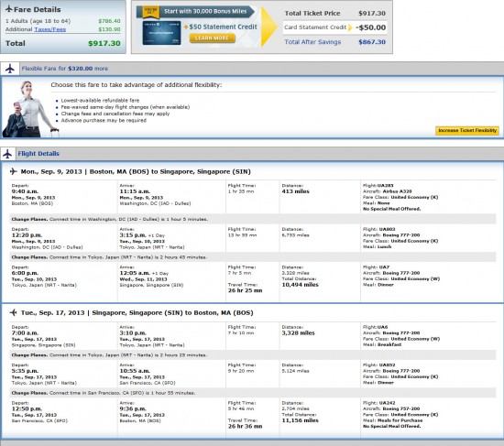This screenshot has height=446, width=504.
Task: Click the $50 Statement Credit text
Action: pos(223,27)
